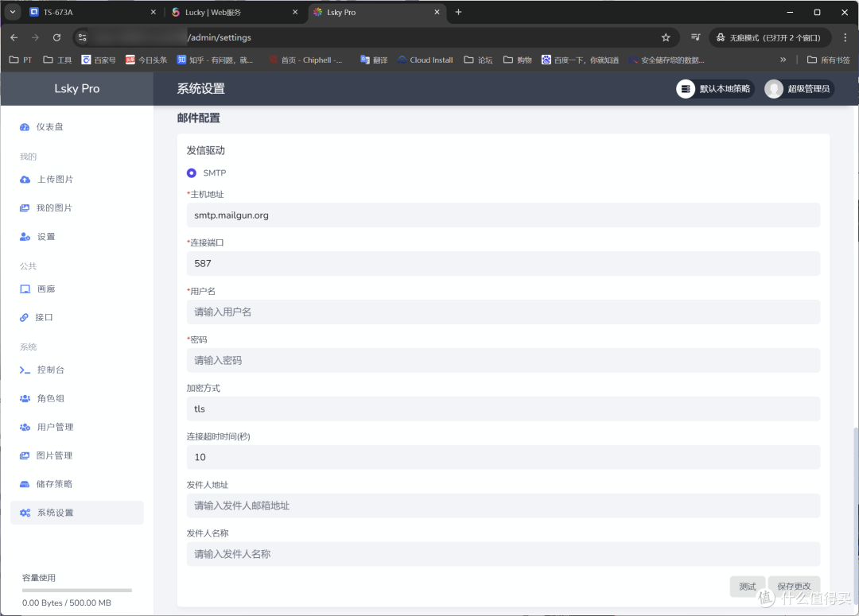The height and width of the screenshot is (616, 859).
Task: Click the 容量使用 capacity progress bar
Action: [x=76, y=591]
